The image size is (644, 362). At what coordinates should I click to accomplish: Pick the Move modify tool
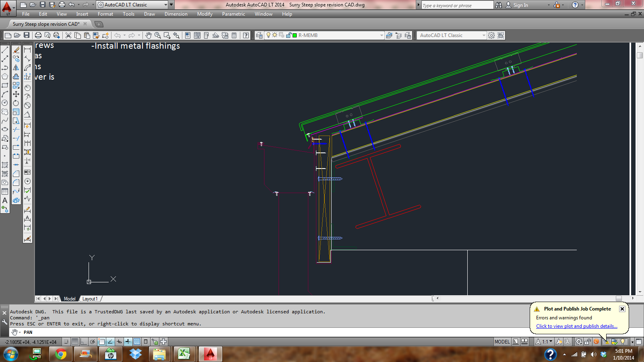(16, 94)
